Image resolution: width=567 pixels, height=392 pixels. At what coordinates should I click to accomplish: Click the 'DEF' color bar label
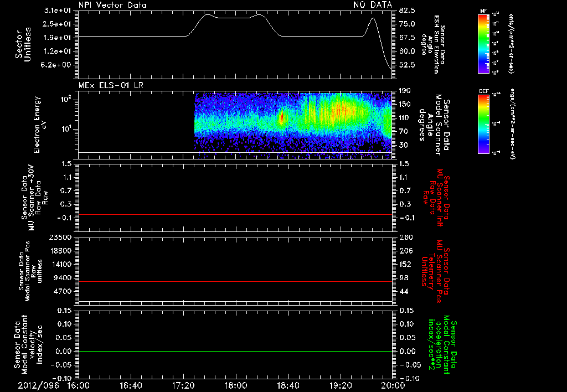[x=483, y=91]
